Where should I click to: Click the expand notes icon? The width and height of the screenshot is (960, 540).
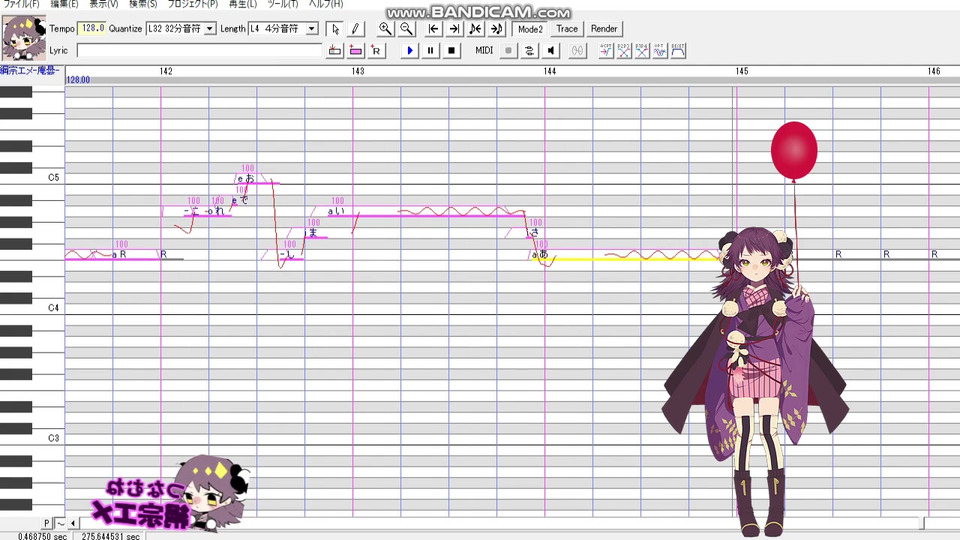pyautogui.click(x=496, y=29)
